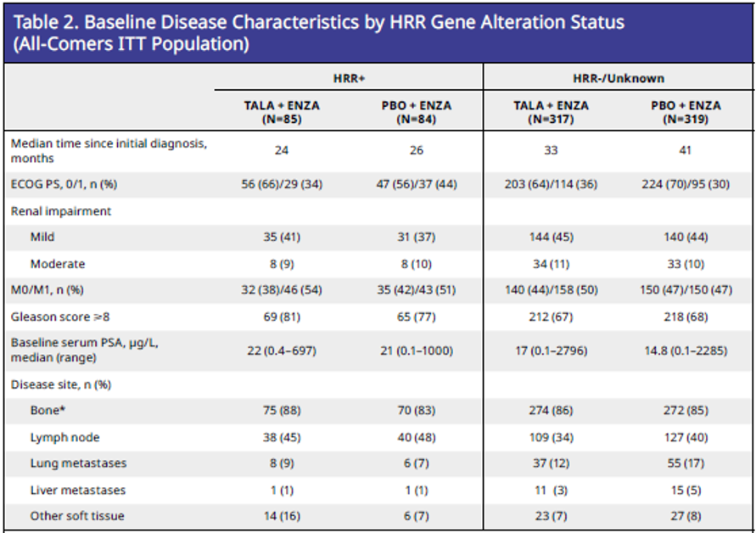Screen dimensions: 756x533
Task: Click the Mild renal impairment row label
Action: (42, 238)
